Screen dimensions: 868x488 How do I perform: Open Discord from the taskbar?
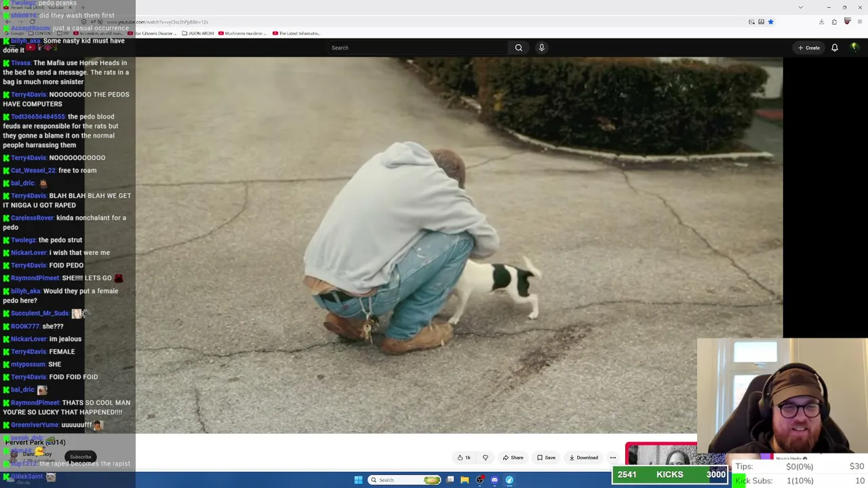point(494,480)
